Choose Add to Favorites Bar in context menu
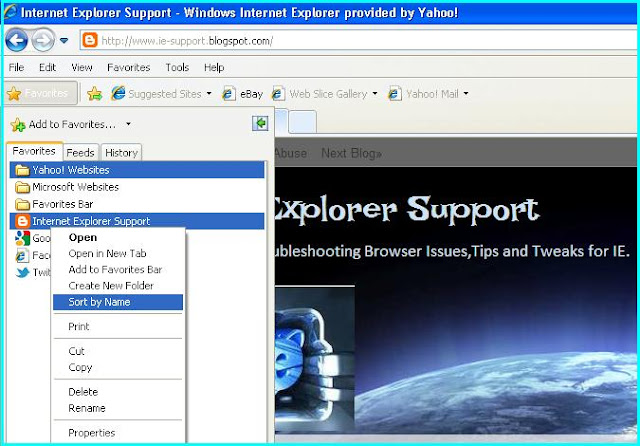This screenshot has height=446, width=640. (x=118, y=270)
